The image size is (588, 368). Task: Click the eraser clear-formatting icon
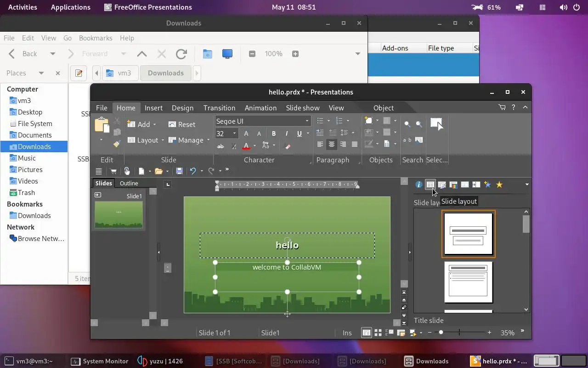288,146
